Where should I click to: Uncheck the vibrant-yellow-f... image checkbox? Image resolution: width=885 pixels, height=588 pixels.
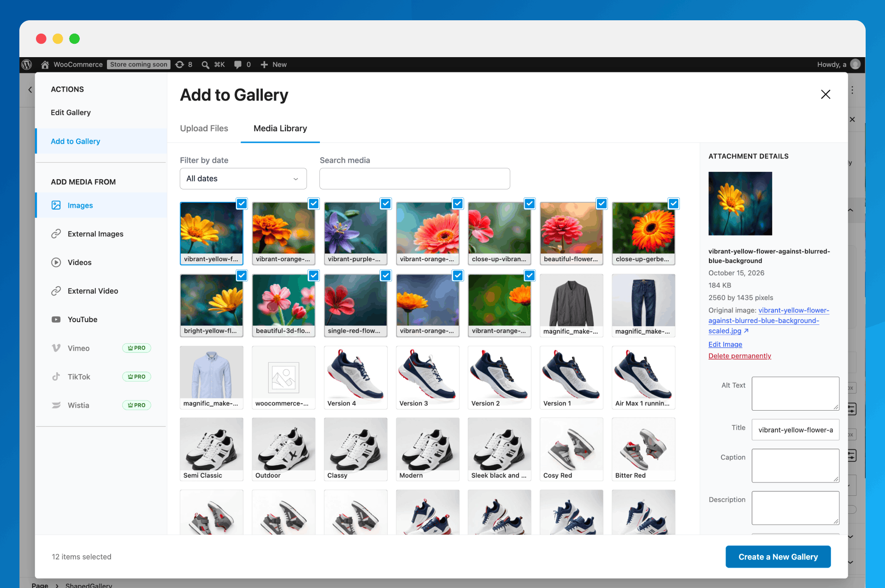point(242,204)
